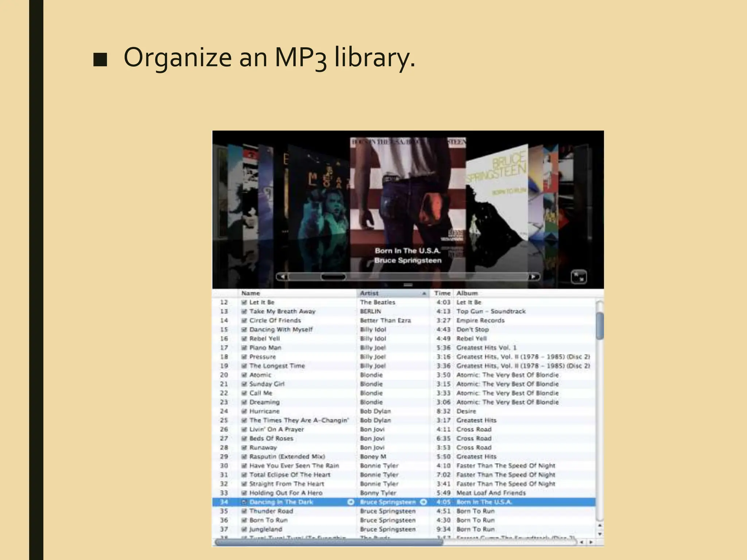The image size is (747, 560).
Task: Click album Greatest Hits Vol. 1
Action: pos(487,348)
